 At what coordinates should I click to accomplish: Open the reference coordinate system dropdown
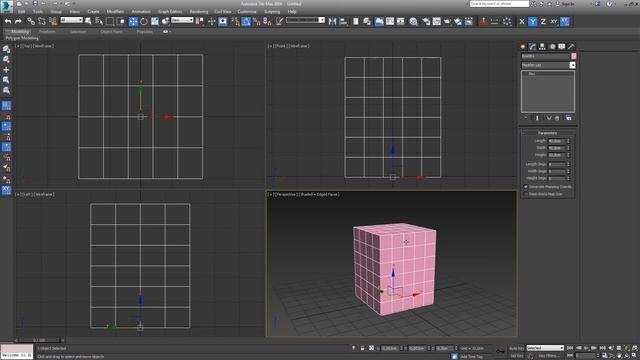click(x=182, y=20)
